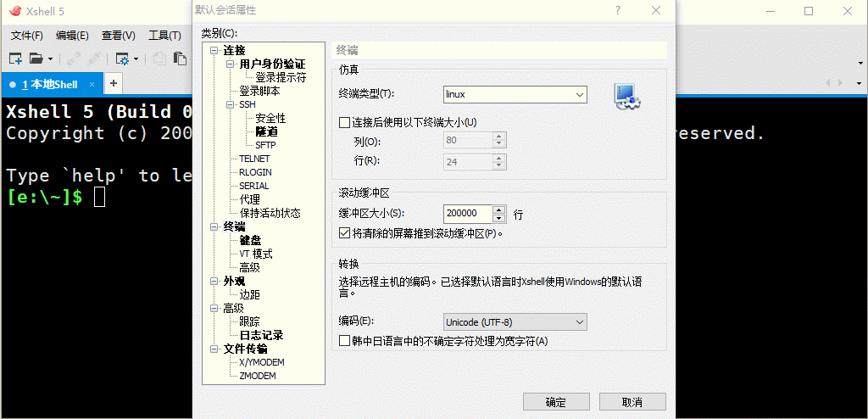This screenshot has height=419, width=868.
Task: Click the Xshell 5 logo in the title bar
Action: [15, 11]
